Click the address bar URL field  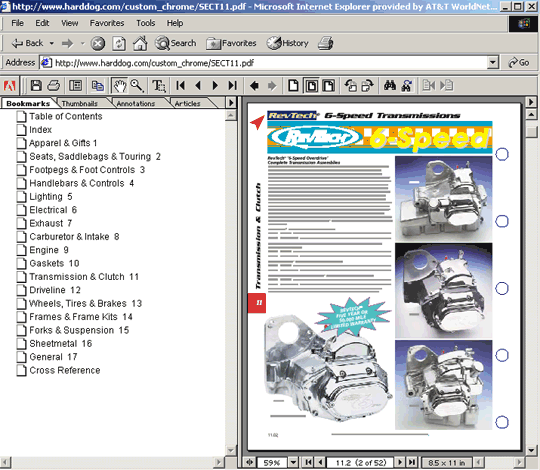264,63
